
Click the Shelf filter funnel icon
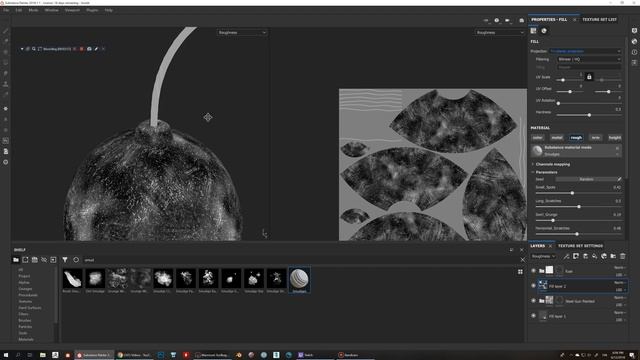65,260
